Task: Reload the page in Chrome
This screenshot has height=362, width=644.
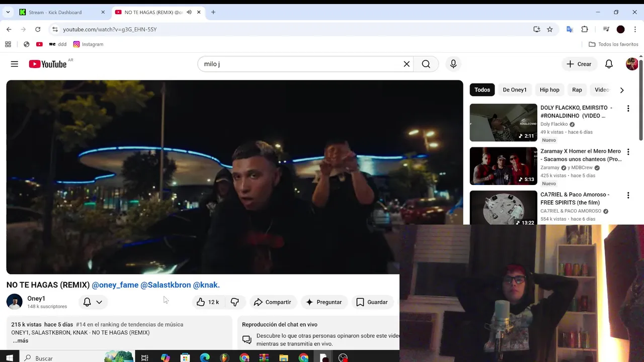Action: [x=38, y=29]
